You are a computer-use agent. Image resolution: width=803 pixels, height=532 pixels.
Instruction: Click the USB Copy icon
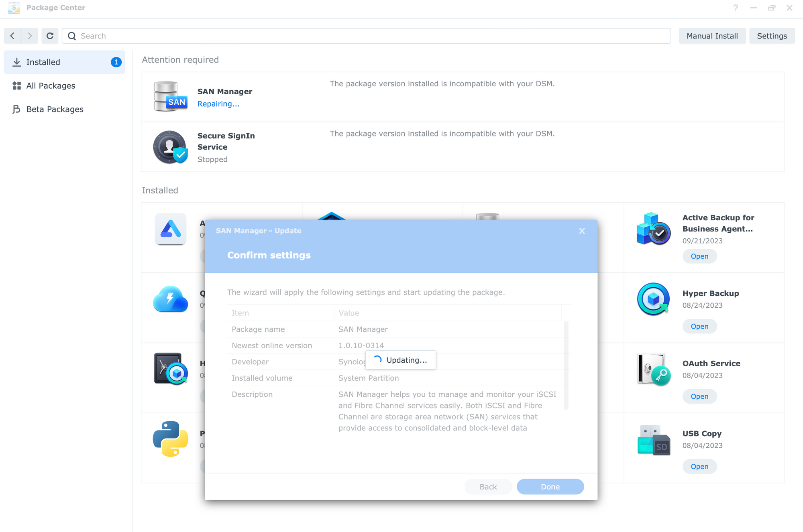[653, 440]
